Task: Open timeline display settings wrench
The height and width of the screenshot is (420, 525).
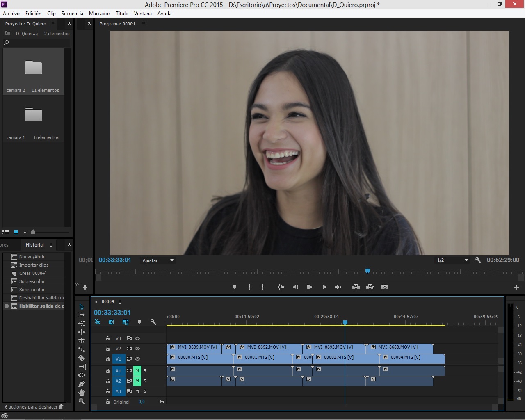Action: coord(153,322)
